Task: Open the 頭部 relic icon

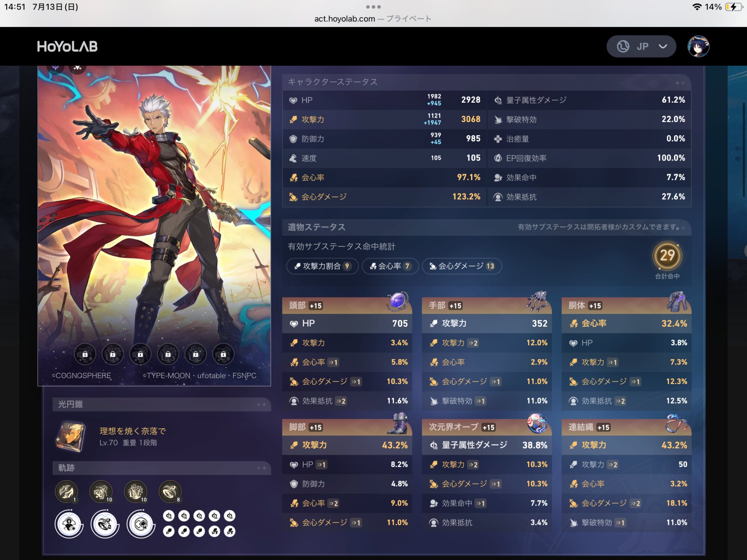Action: point(397,301)
